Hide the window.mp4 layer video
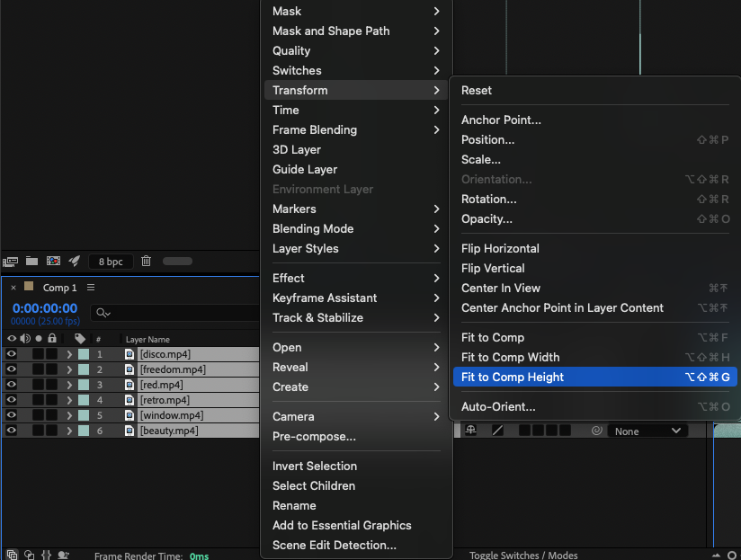This screenshot has width=741, height=560. pyautogui.click(x=12, y=415)
